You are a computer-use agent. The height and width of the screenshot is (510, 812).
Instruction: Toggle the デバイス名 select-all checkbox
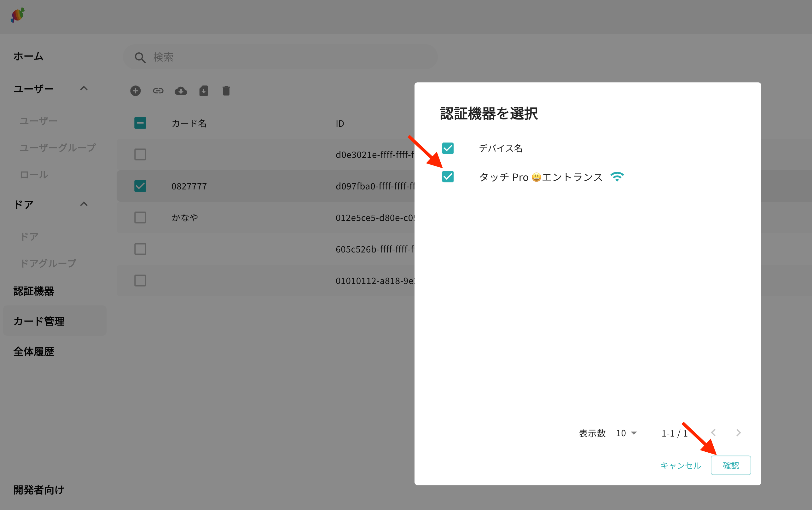pyautogui.click(x=448, y=148)
